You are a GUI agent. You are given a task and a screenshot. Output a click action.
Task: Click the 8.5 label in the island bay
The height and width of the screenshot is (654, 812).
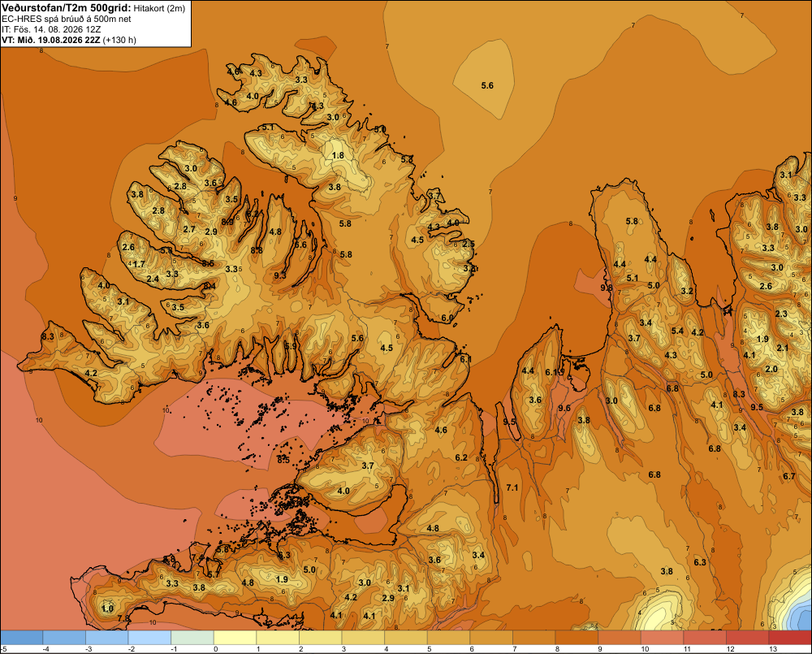coord(283,460)
